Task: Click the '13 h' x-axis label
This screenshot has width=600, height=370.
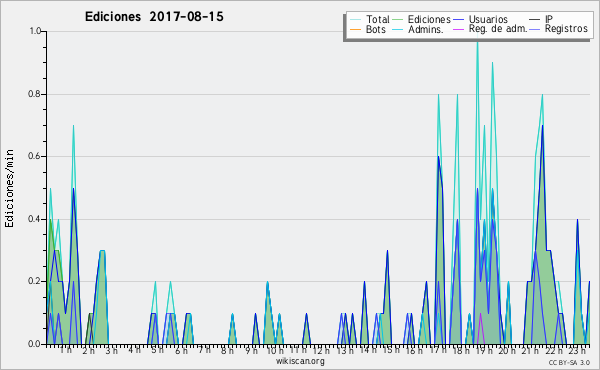Action: pyautogui.click(x=345, y=351)
